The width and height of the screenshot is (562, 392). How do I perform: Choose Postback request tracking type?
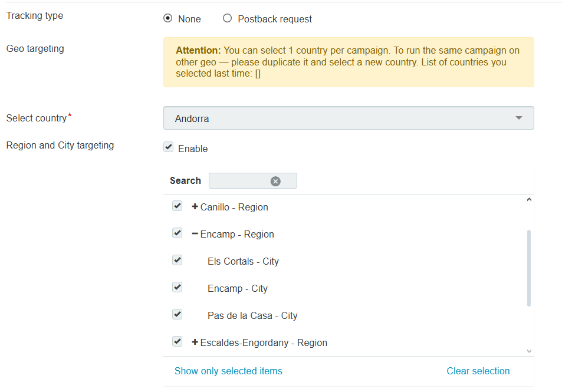pyautogui.click(x=228, y=19)
